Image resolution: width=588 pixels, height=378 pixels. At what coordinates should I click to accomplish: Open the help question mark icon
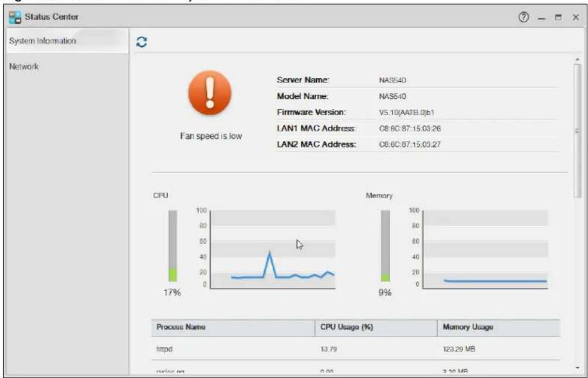(524, 17)
